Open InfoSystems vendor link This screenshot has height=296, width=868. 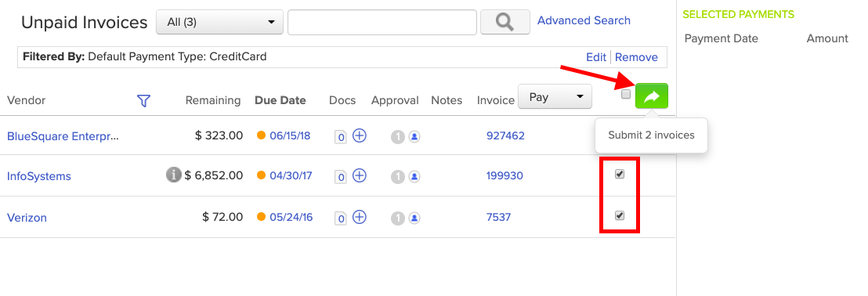38,176
